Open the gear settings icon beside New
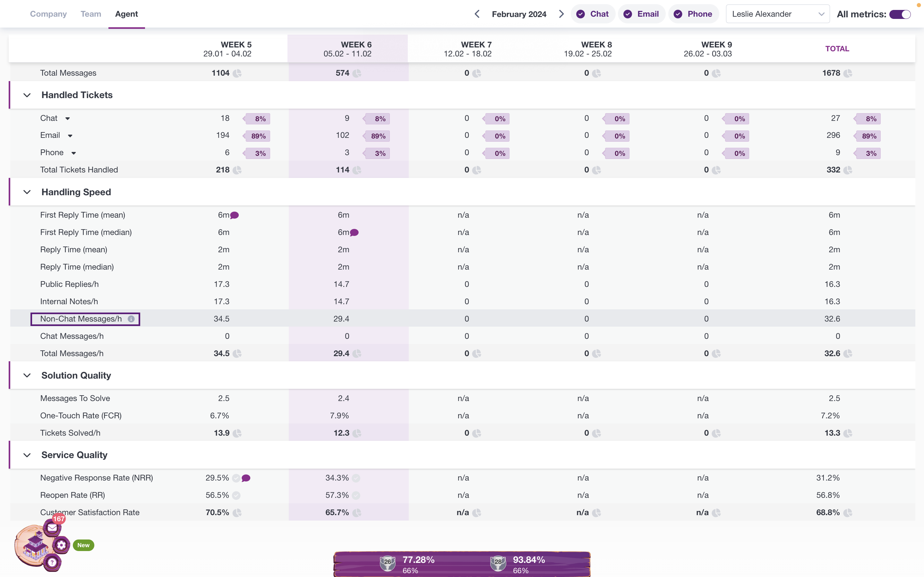Viewport: 924px width, 577px height. coord(61,545)
